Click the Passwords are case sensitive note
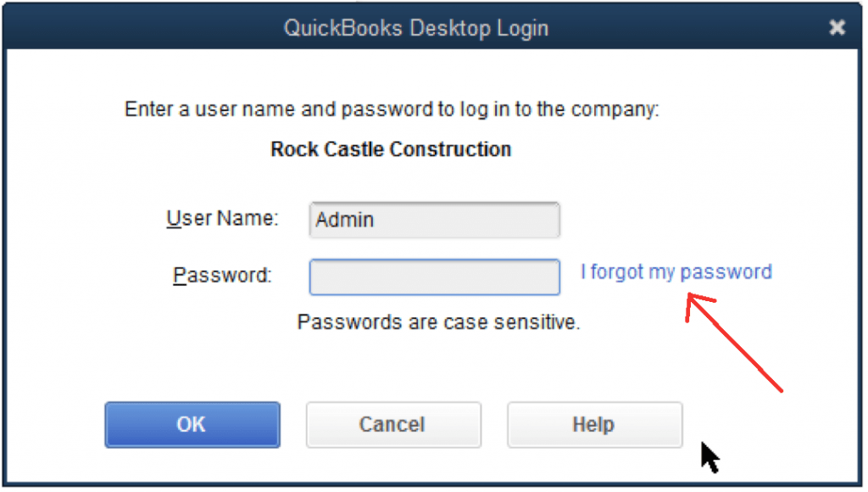This screenshot has width=868, height=492. pyautogui.click(x=438, y=322)
